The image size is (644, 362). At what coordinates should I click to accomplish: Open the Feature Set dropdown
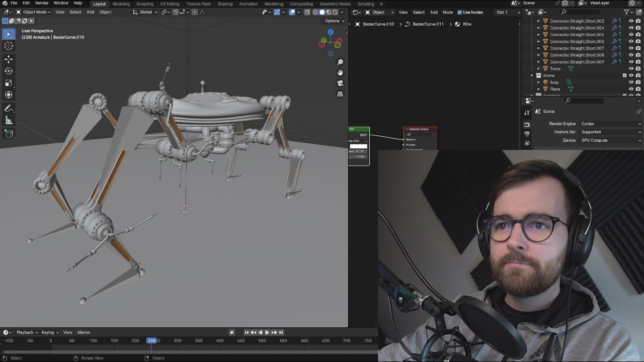click(611, 132)
